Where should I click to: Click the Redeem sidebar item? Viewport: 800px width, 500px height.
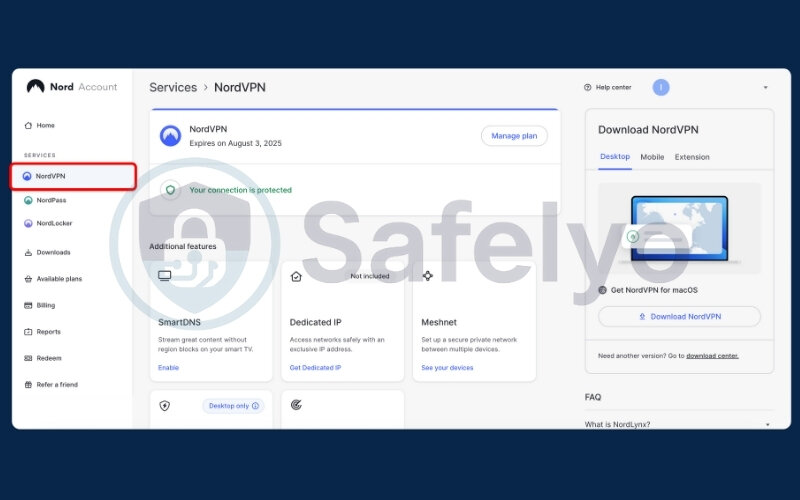click(x=48, y=358)
